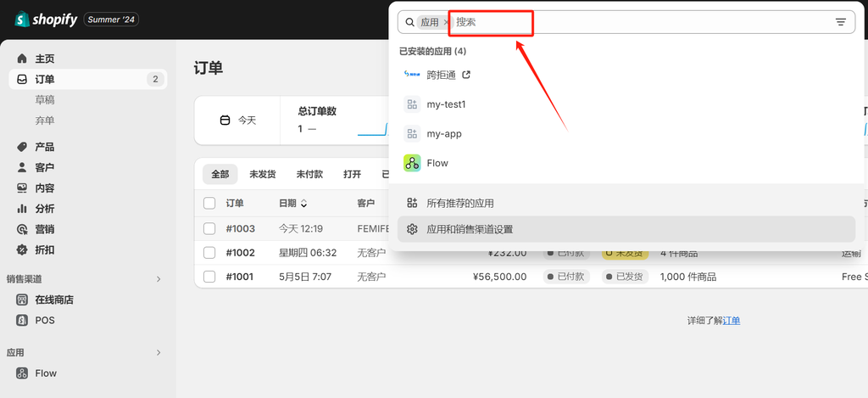This screenshot has width=868, height=398.
Task: Open 弃单 abandoned checkouts sub-item
Action: [45, 121]
